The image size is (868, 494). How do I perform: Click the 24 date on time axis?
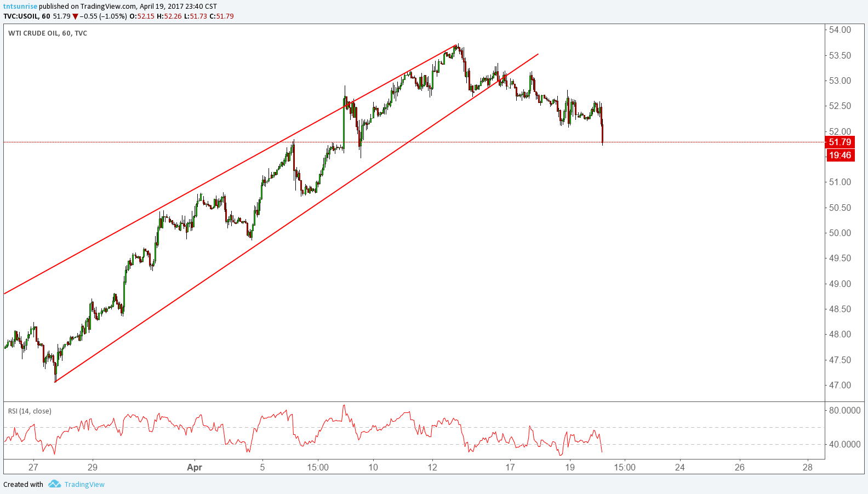point(680,467)
